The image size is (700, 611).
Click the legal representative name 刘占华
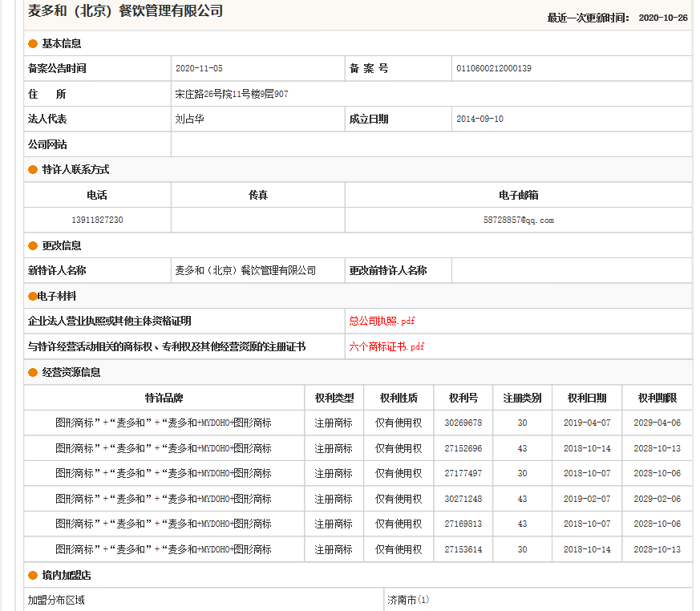click(x=189, y=119)
